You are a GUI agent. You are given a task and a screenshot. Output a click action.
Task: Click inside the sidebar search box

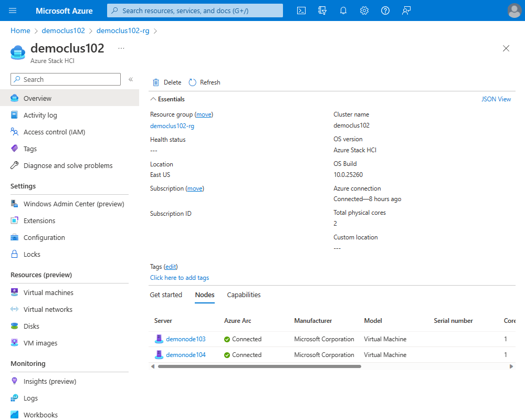(65, 79)
